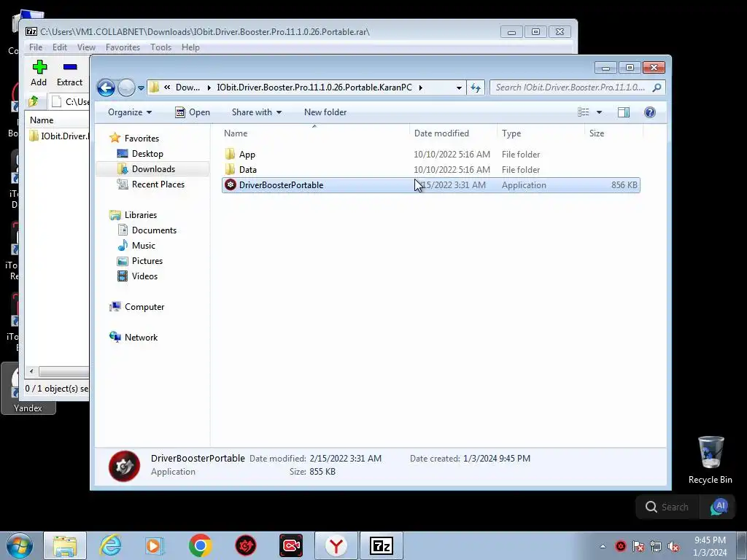This screenshot has width=747, height=560.
Task: Open Downloads in navigation pane
Action: [153, 169]
